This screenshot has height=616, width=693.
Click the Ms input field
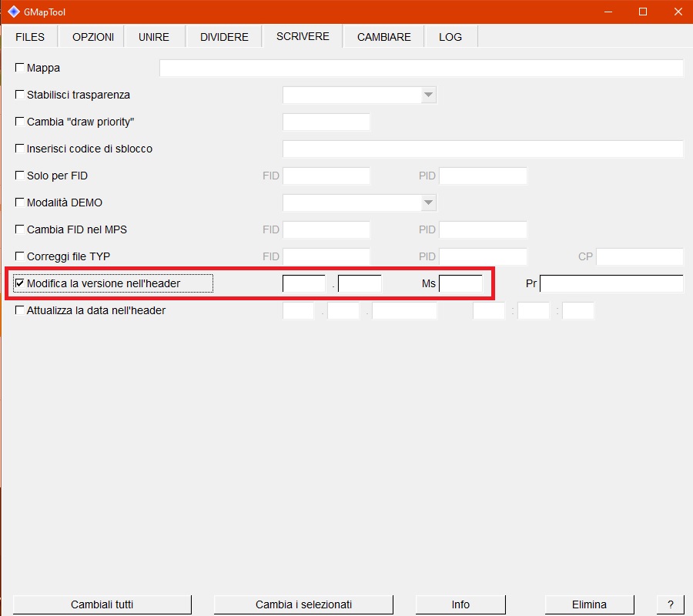(460, 283)
